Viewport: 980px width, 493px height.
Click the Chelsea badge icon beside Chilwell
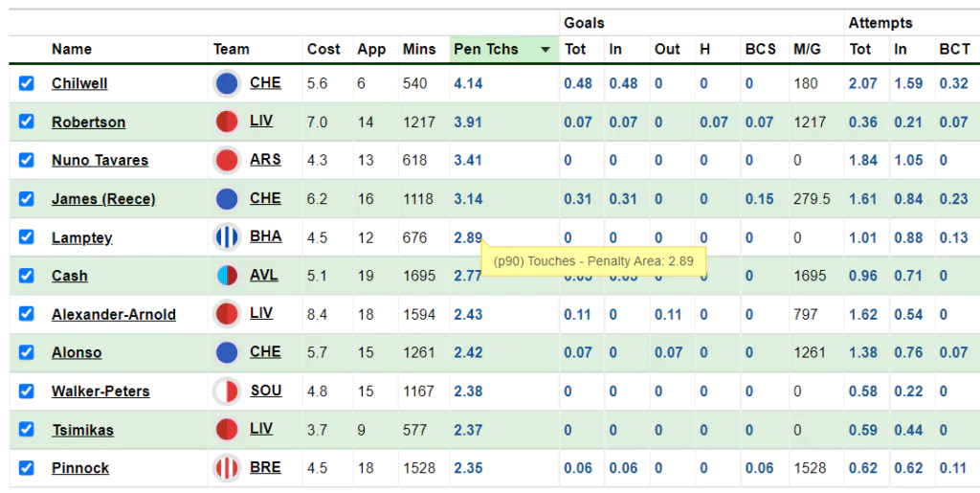point(226,83)
